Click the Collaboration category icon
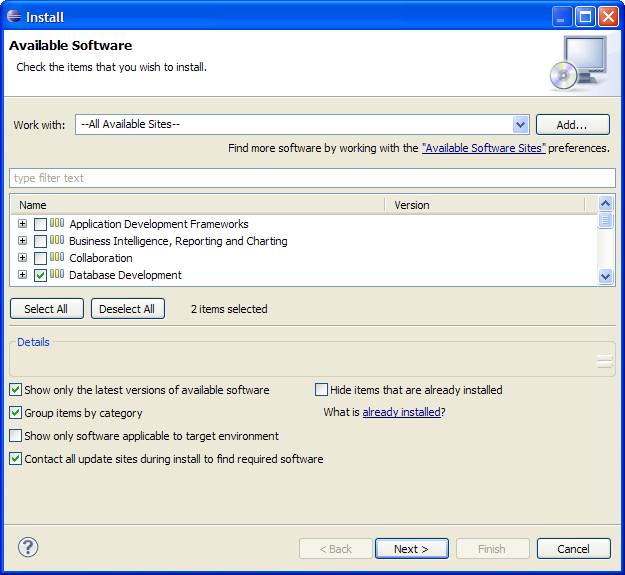Image resolution: width=625 pixels, height=575 pixels. [x=57, y=257]
